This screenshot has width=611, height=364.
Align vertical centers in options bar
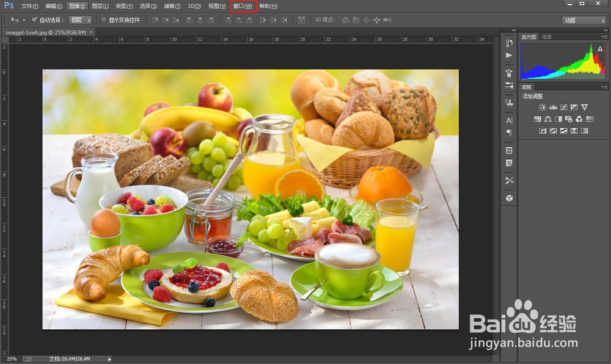[x=165, y=20]
